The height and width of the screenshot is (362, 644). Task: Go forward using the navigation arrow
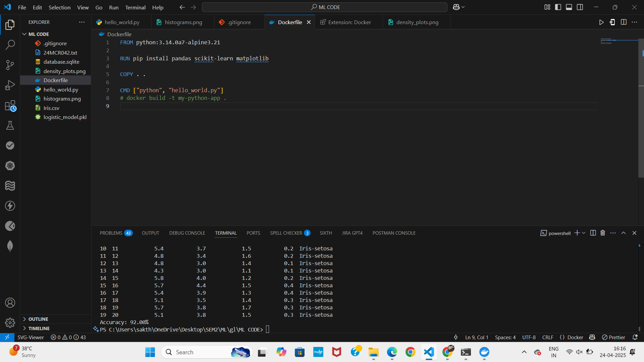click(193, 7)
